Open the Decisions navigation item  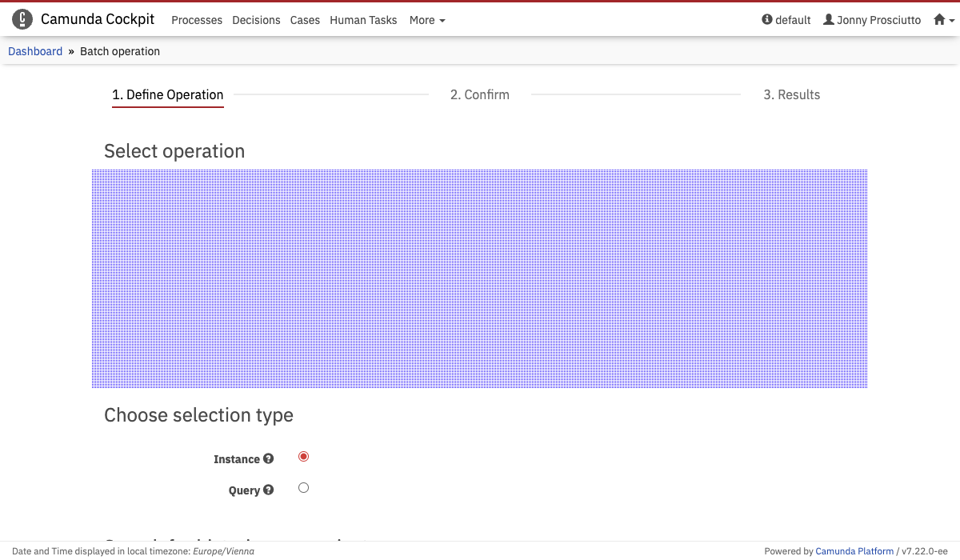(x=256, y=20)
